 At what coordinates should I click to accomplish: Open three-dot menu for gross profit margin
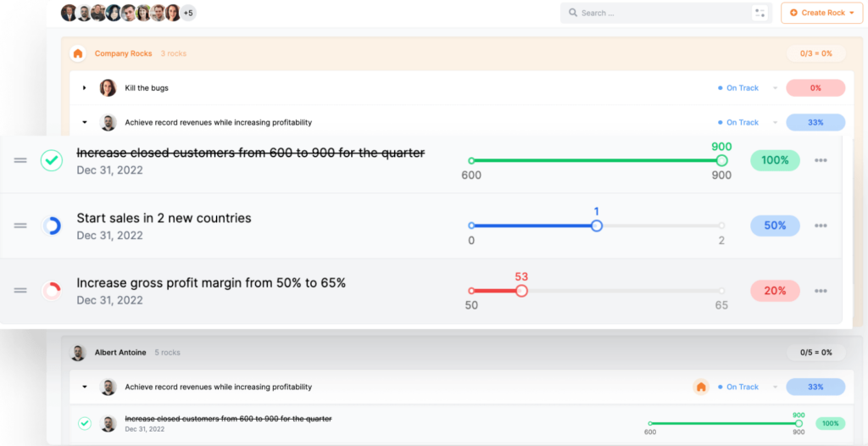point(821,291)
